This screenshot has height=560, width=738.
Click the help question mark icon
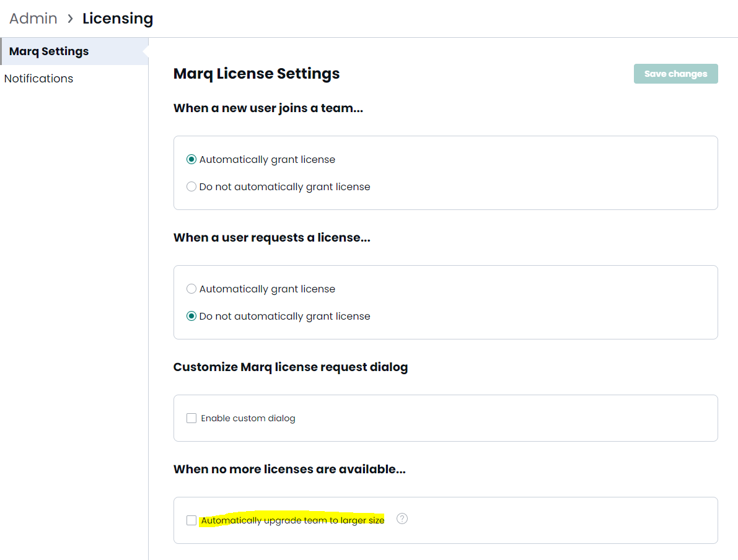pyautogui.click(x=402, y=518)
